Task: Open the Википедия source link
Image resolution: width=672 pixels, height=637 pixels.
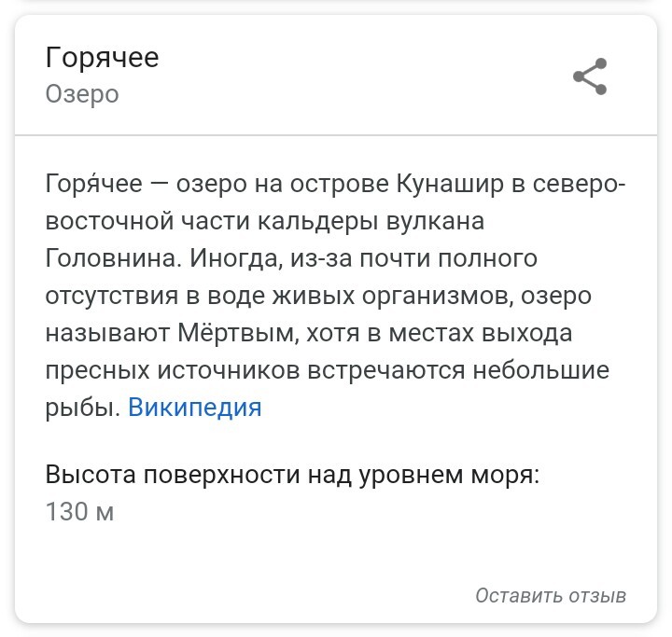Action: pyautogui.click(x=194, y=407)
